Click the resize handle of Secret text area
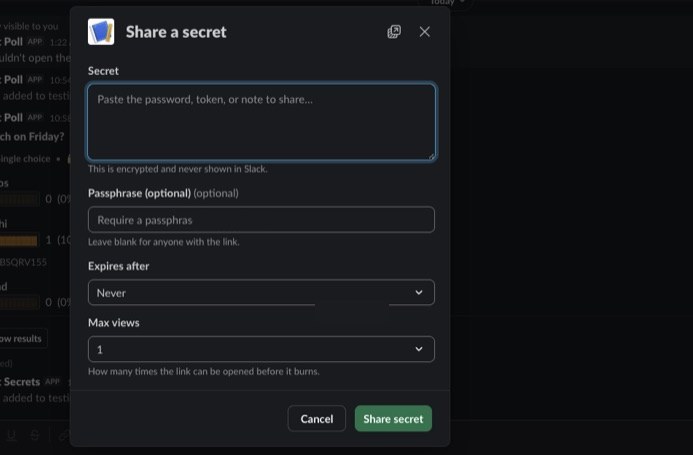 click(431, 156)
